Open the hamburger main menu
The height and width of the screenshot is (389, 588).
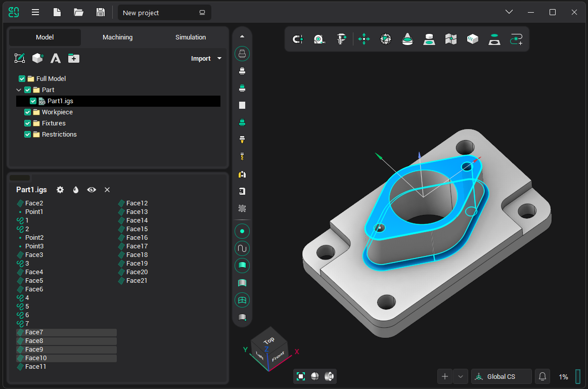[35, 13]
